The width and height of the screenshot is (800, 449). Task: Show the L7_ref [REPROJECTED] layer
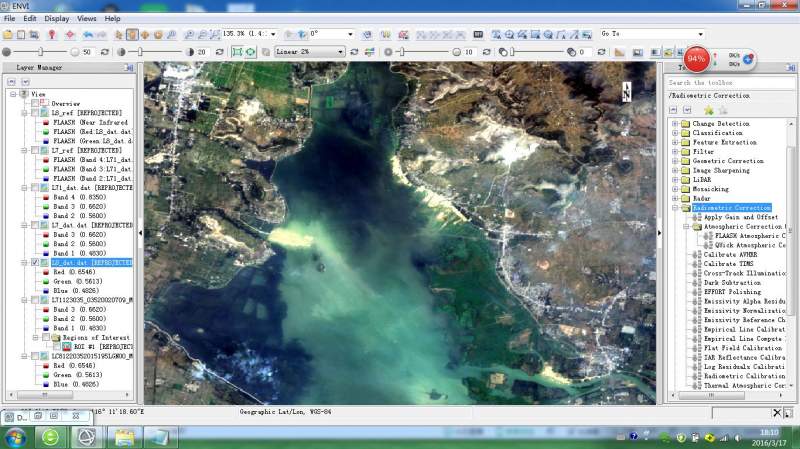[35, 151]
